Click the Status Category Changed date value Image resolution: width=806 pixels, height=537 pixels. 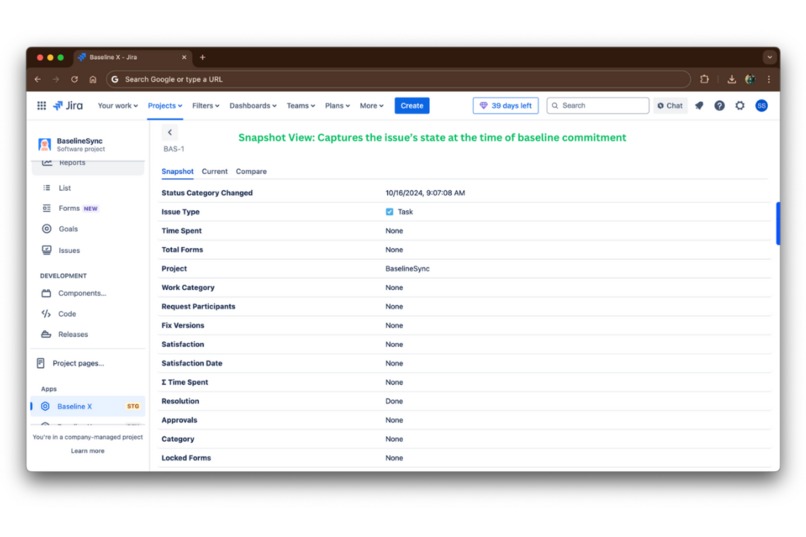[x=425, y=193]
